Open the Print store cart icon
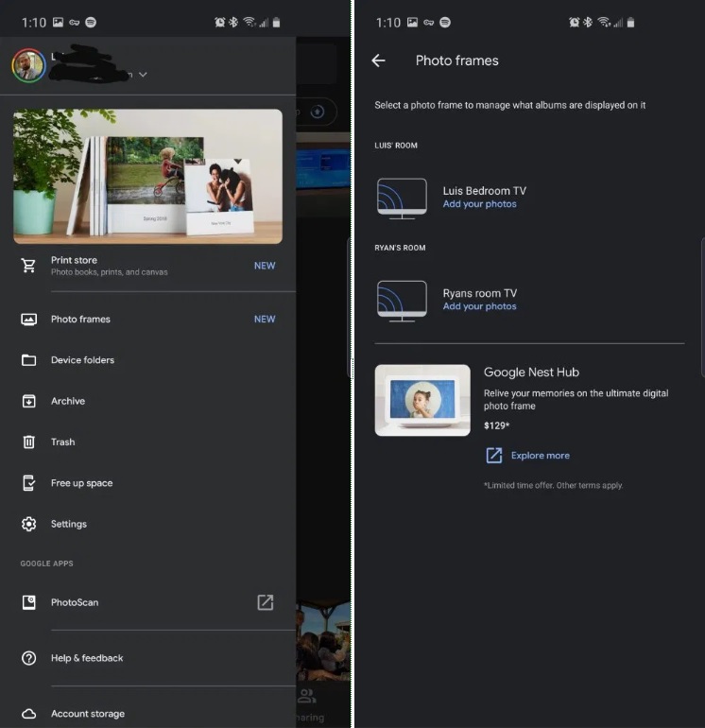Screen dimensions: 705x728 (x=28, y=266)
